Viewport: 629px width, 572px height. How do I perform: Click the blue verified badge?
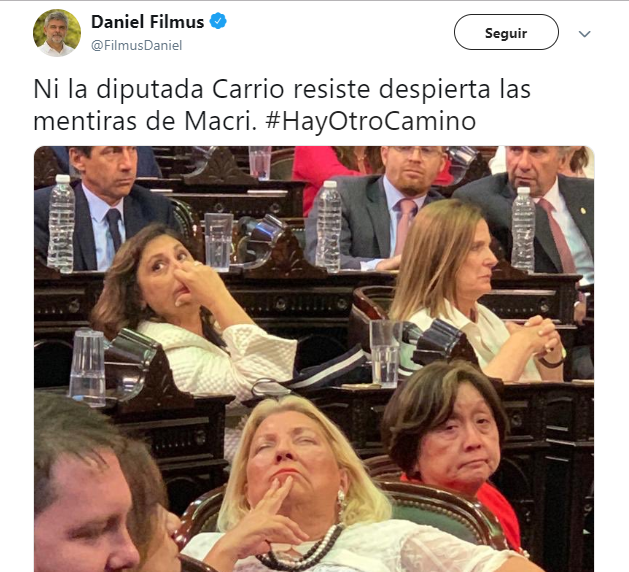click(x=218, y=21)
